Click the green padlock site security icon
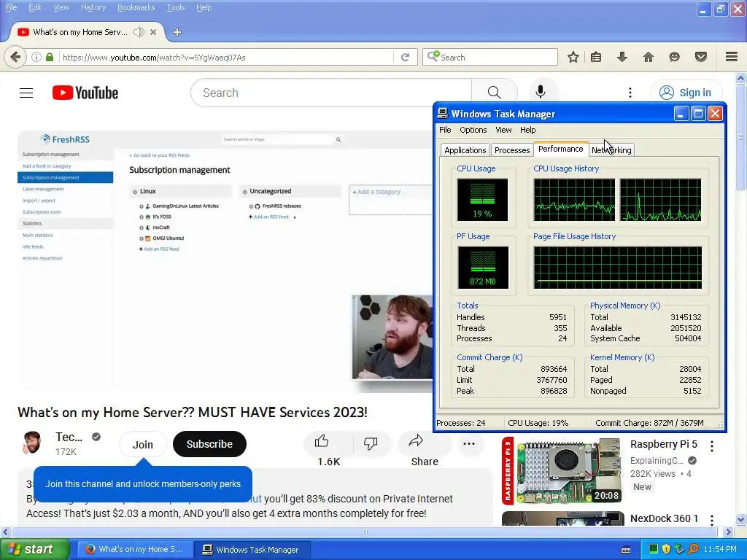Screen dimensions: 747x560 click(x=50, y=57)
